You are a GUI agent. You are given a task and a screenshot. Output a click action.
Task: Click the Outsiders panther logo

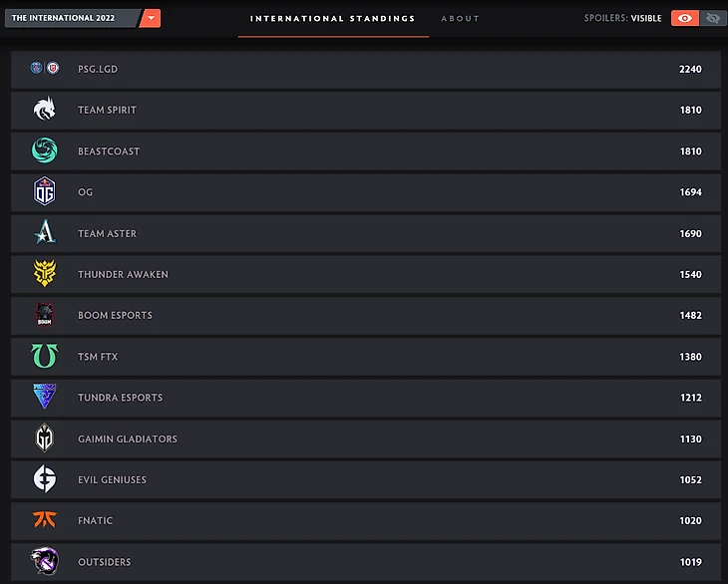point(45,561)
